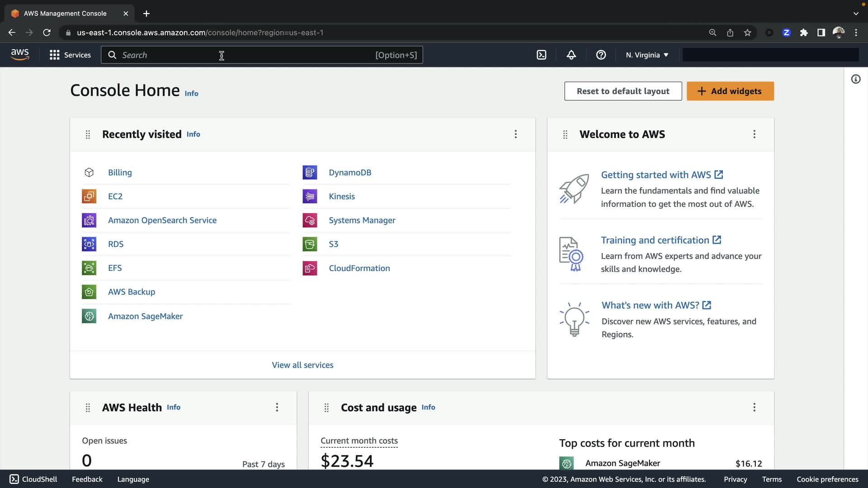Click the Amazon SageMaker icon in Recently visited
868x488 pixels.
(x=89, y=316)
